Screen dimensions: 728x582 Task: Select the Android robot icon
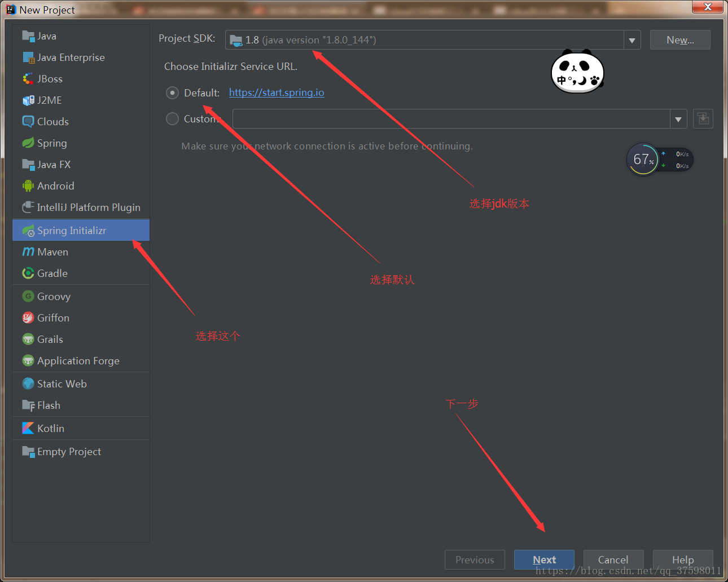point(28,186)
